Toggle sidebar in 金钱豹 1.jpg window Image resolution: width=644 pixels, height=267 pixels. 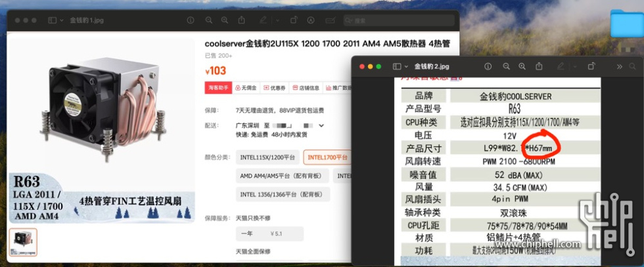pyautogui.click(x=52, y=20)
